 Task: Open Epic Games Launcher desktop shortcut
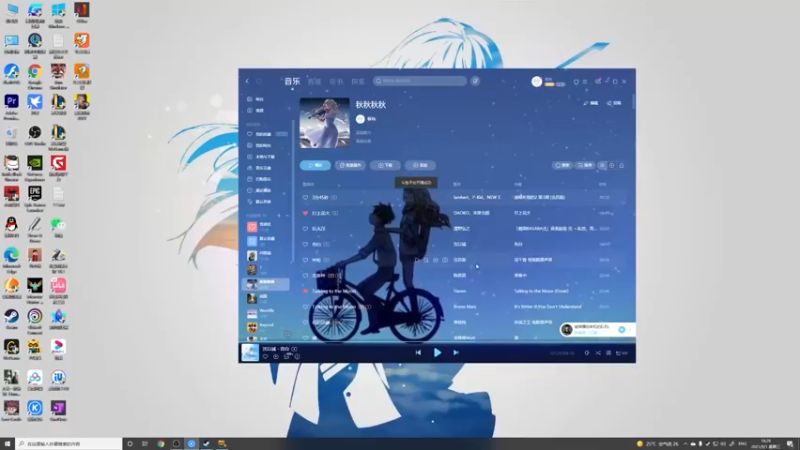[x=35, y=199]
